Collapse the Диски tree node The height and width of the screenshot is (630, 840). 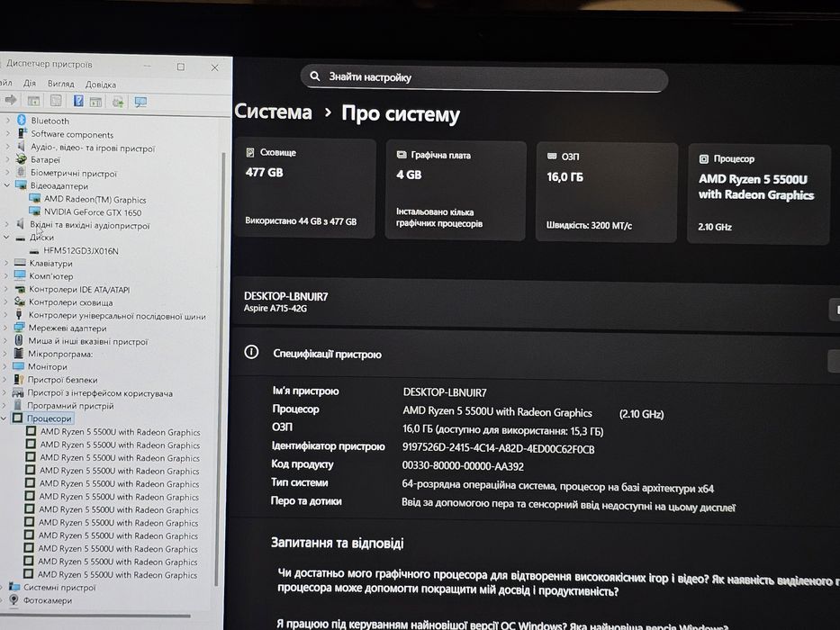point(6,237)
